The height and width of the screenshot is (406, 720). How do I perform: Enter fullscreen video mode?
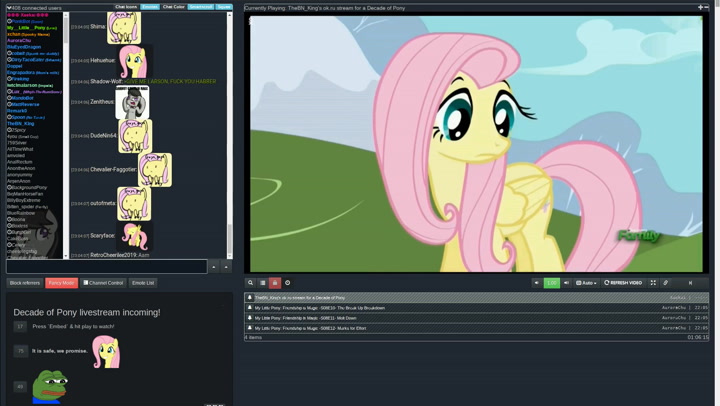(653, 283)
